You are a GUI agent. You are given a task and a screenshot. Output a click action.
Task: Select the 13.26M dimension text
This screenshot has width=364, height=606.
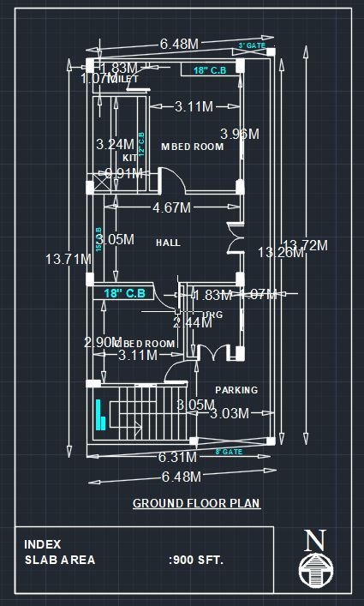click(281, 252)
